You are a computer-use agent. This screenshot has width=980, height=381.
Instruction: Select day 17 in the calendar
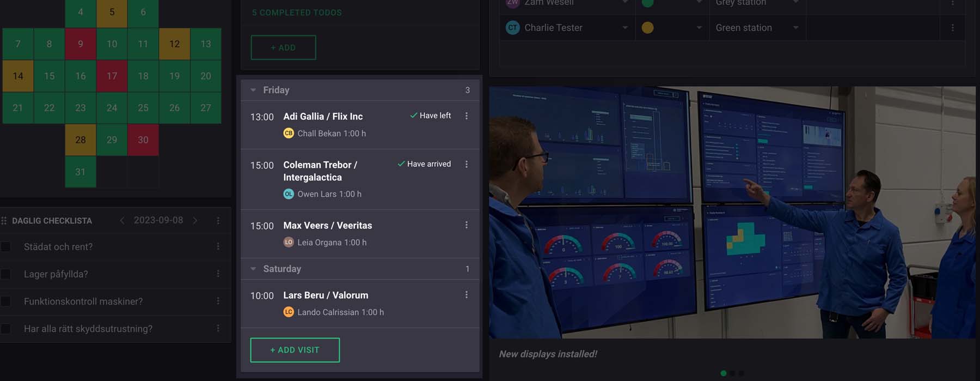(112, 76)
